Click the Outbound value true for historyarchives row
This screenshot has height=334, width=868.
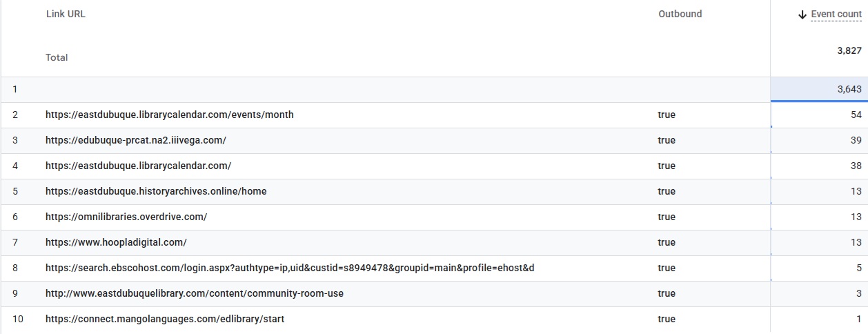coord(667,191)
